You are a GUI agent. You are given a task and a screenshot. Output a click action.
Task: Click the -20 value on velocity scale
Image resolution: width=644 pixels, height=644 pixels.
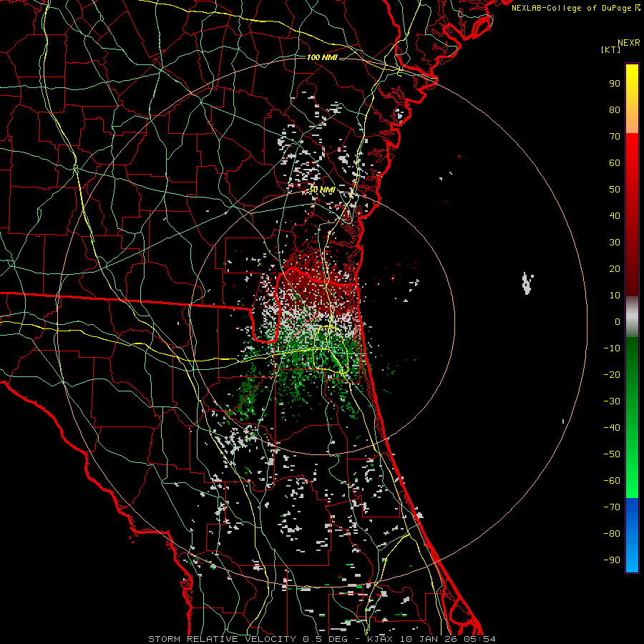click(612, 374)
